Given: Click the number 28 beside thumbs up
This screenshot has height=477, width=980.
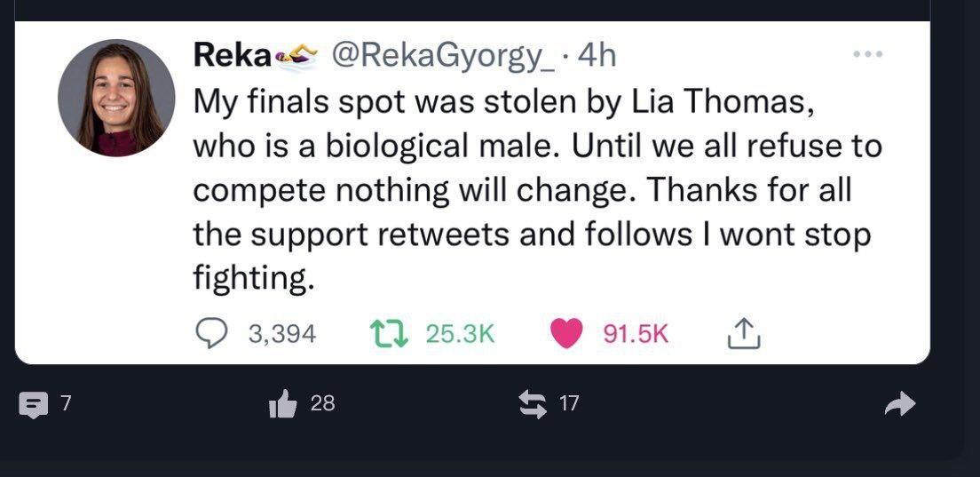Looking at the screenshot, I should [323, 404].
